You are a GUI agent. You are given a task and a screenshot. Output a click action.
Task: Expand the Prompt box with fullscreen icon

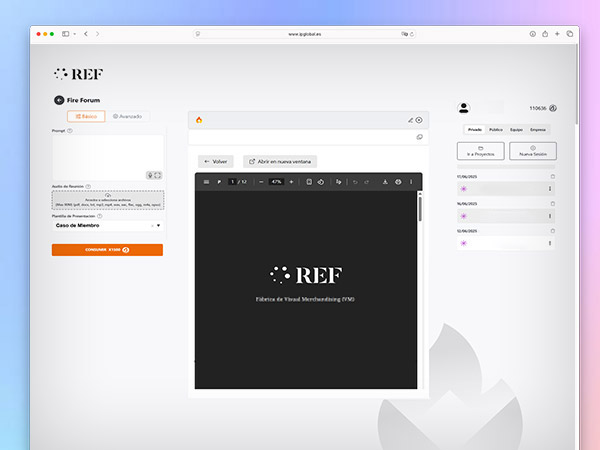(x=158, y=175)
